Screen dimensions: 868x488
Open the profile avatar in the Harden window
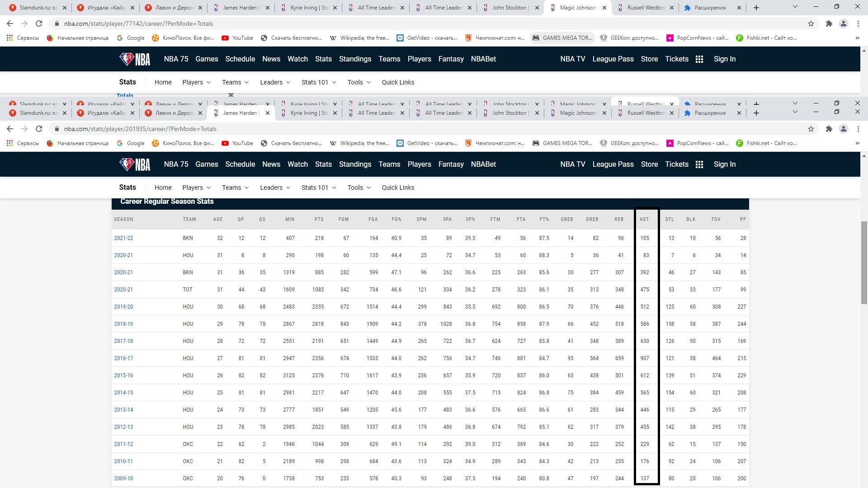coord(844,129)
